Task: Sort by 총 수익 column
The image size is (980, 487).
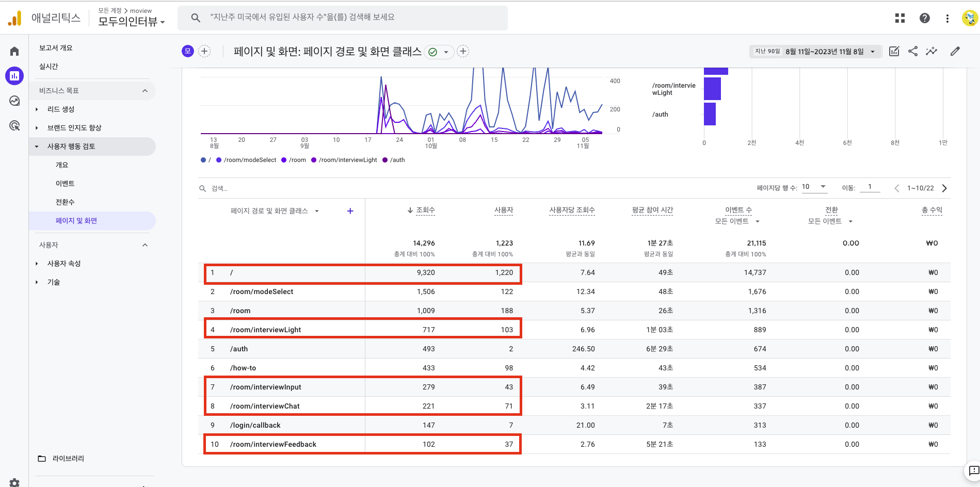Action: 932,210
